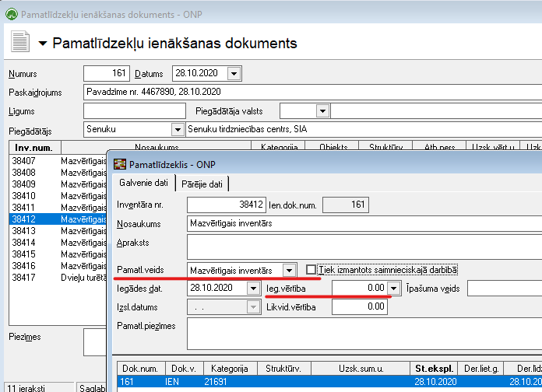
Task: Open the disabled Izsl.datums dropdown
Action: [253, 306]
